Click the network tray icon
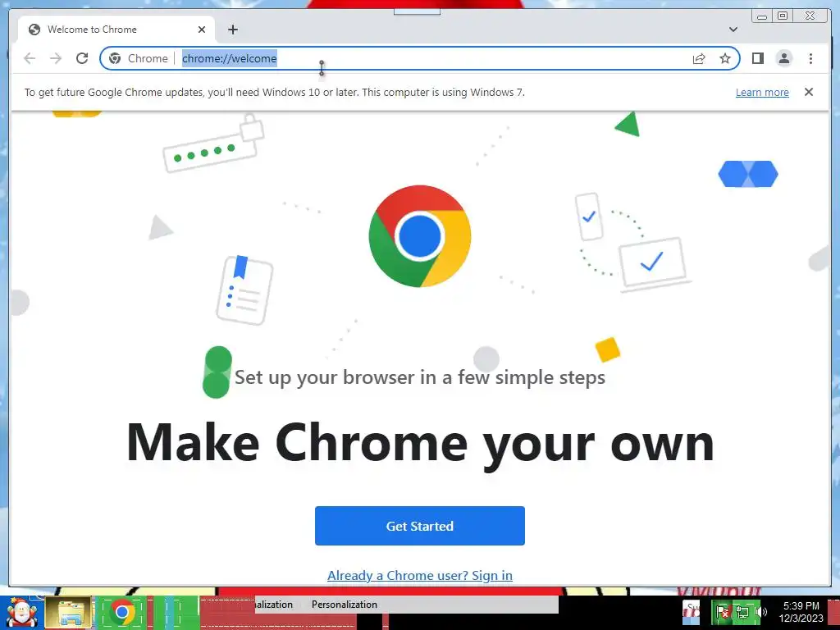 pyautogui.click(x=742, y=611)
